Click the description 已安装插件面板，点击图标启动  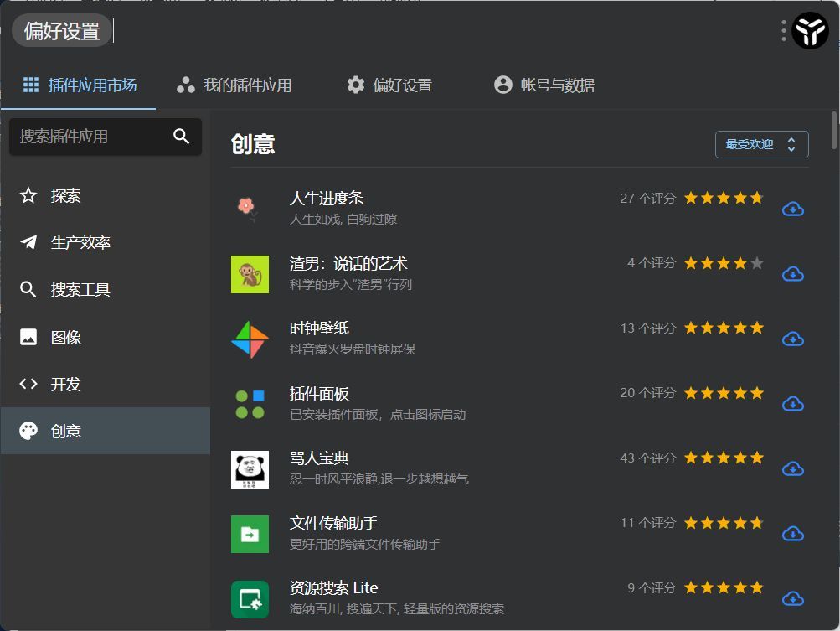(378, 415)
